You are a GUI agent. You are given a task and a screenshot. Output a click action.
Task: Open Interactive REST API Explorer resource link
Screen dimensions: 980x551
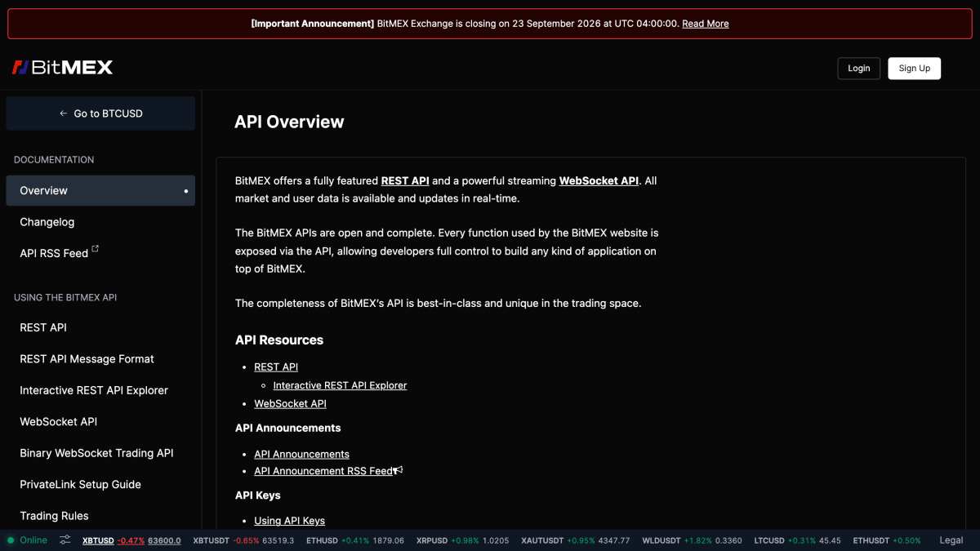point(340,385)
